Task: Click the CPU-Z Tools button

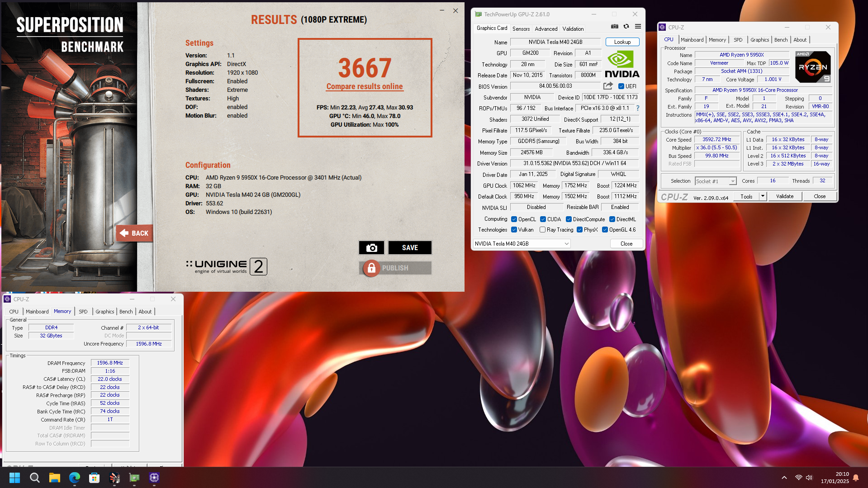Action: (x=746, y=196)
